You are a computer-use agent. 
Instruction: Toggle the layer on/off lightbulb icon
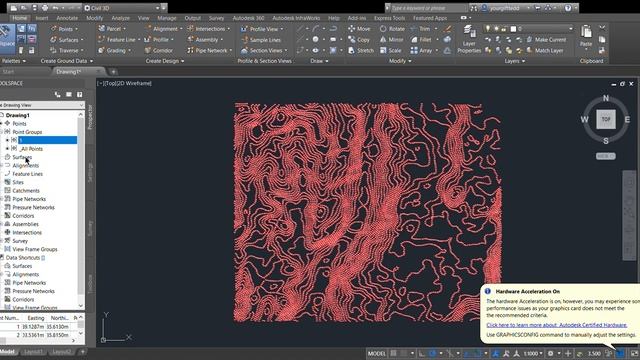click(488, 29)
